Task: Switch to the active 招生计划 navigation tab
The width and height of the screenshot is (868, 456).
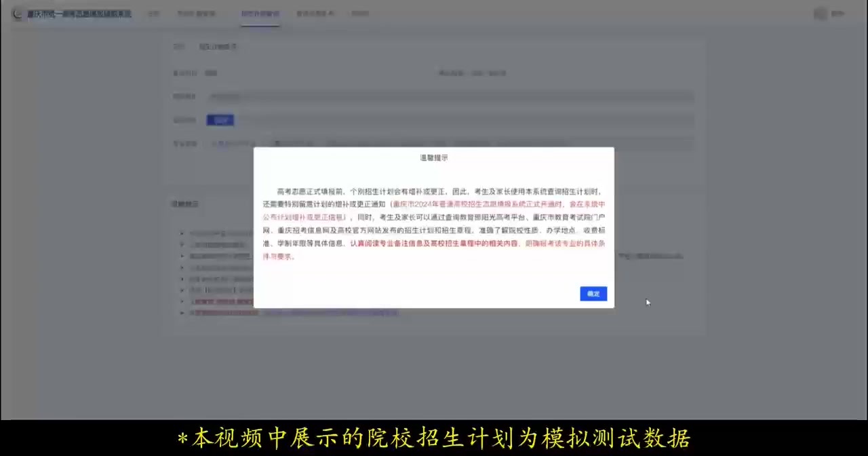Action: (260, 13)
